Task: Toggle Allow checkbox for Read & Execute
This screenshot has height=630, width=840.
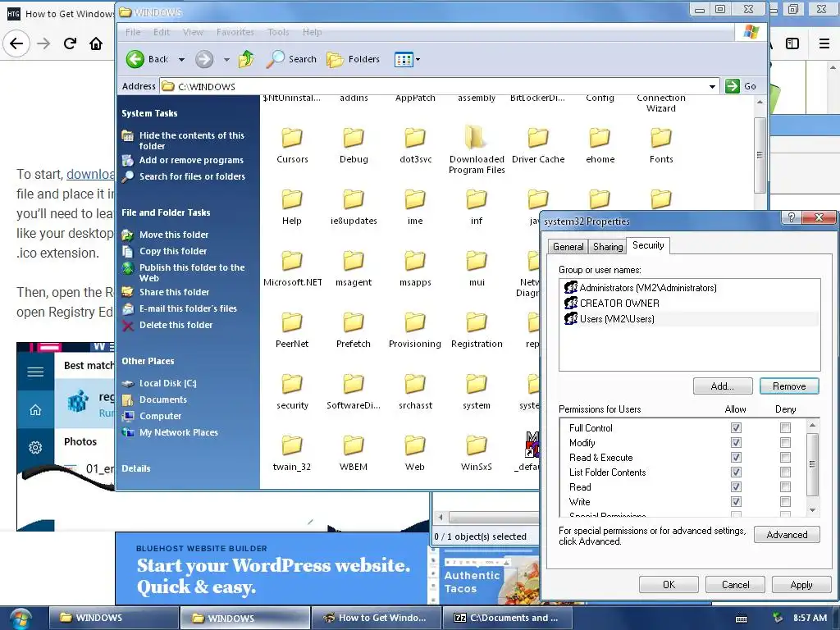Action: click(x=736, y=457)
